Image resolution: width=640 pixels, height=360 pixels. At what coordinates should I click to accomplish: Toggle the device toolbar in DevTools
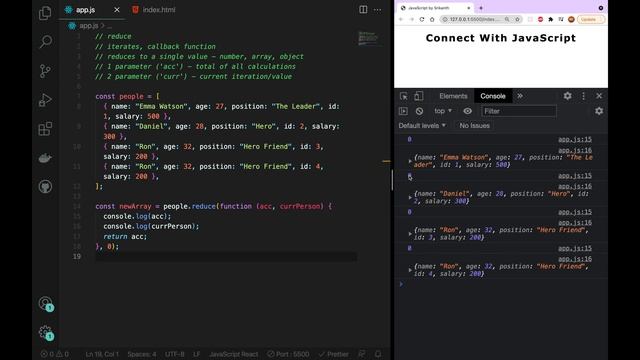(418, 96)
